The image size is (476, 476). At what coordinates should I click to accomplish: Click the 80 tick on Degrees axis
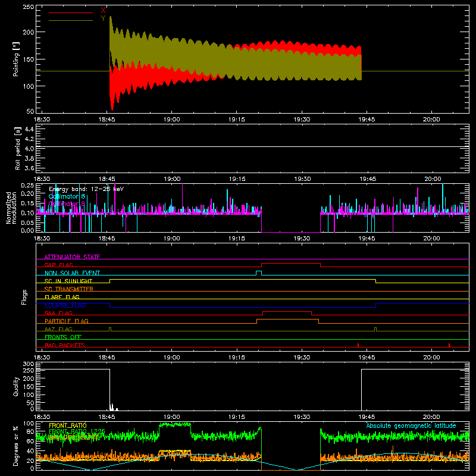click(x=30, y=431)
